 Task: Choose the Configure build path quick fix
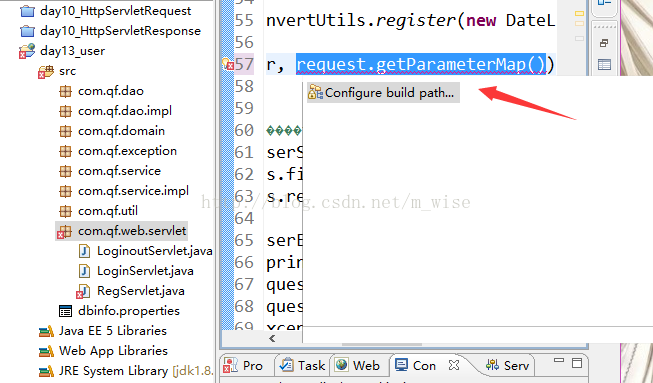383,92
